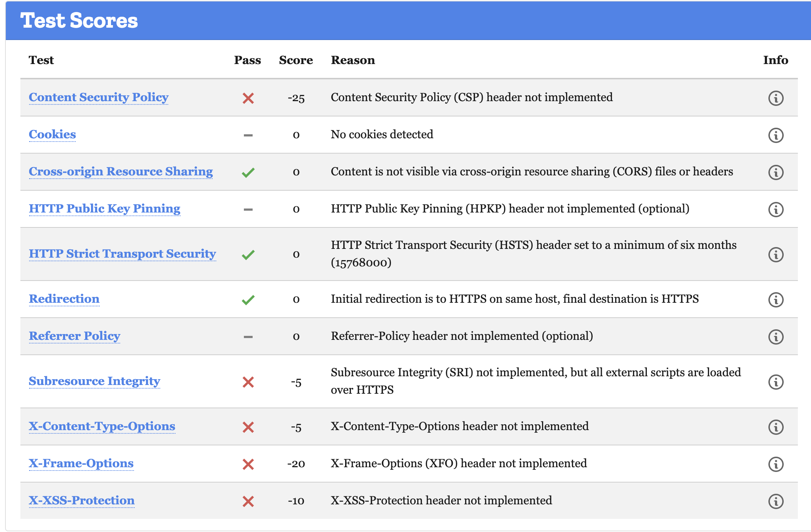The image size is (811, 532).
Task: Open Subresource Integrity info icon
Action: (x=775, y=382)
